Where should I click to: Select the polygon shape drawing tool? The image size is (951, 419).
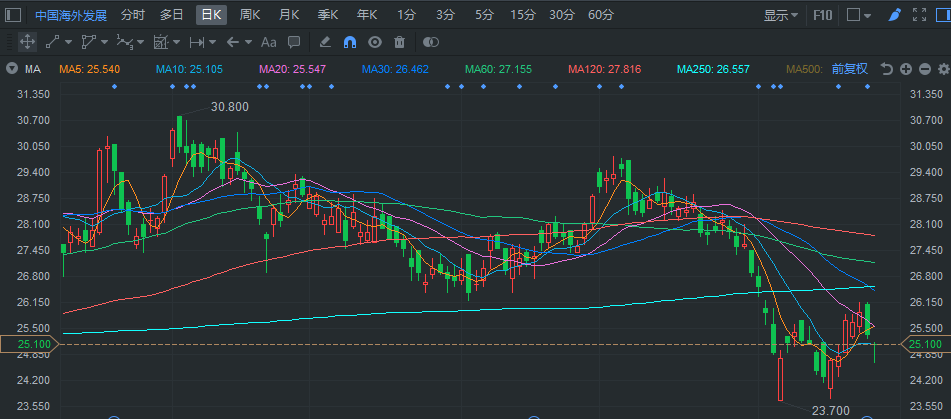(x=89, y=42)
